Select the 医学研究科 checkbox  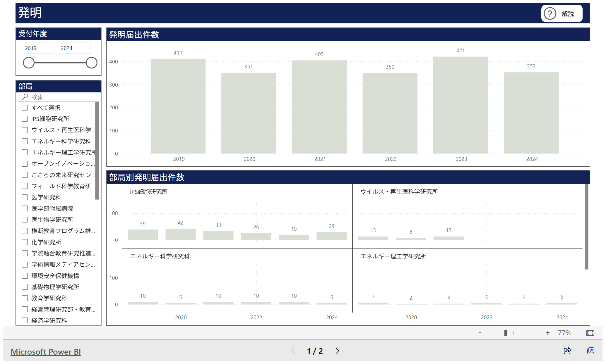(25, 197)
